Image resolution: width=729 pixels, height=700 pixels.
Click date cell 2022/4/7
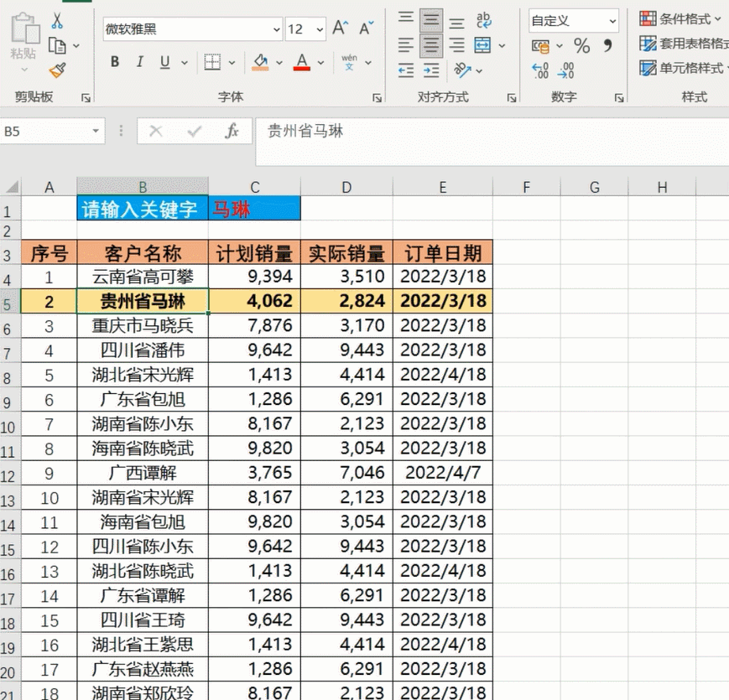click(443, 473)
